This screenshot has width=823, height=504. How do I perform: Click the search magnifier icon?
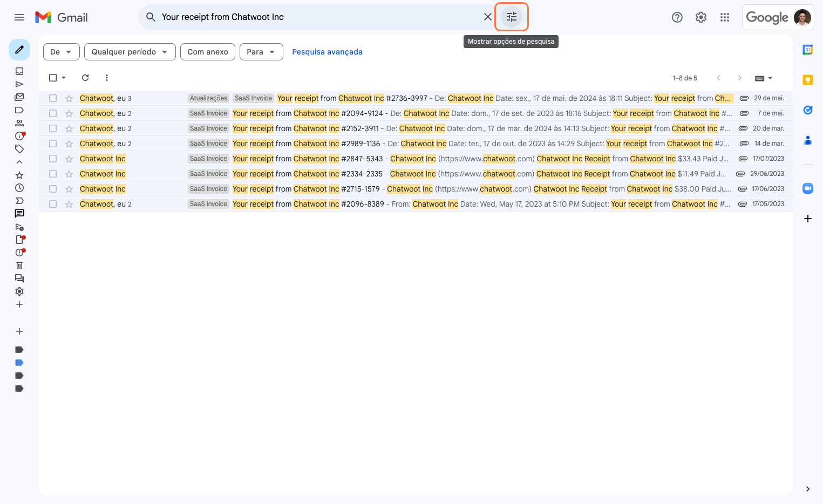[151, 17]
